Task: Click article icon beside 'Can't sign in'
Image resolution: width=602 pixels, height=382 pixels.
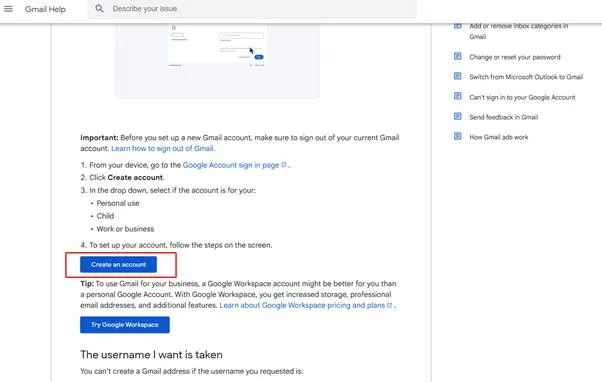Action: click(458, 96)
